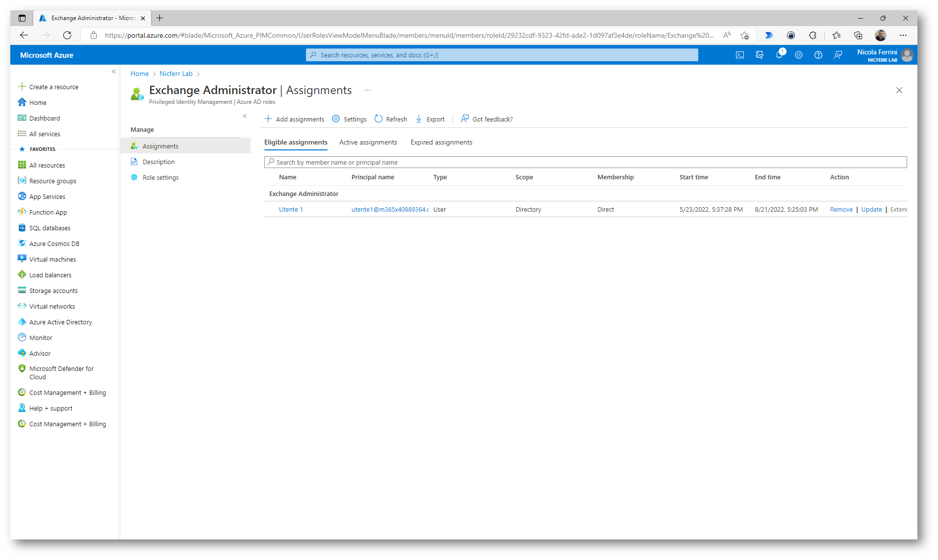The height and width of the screenshot is (560, 938).
Task: Click Nicferr Lab breadcrumb link
Action: pyautogui.click(x=176, y=73)
